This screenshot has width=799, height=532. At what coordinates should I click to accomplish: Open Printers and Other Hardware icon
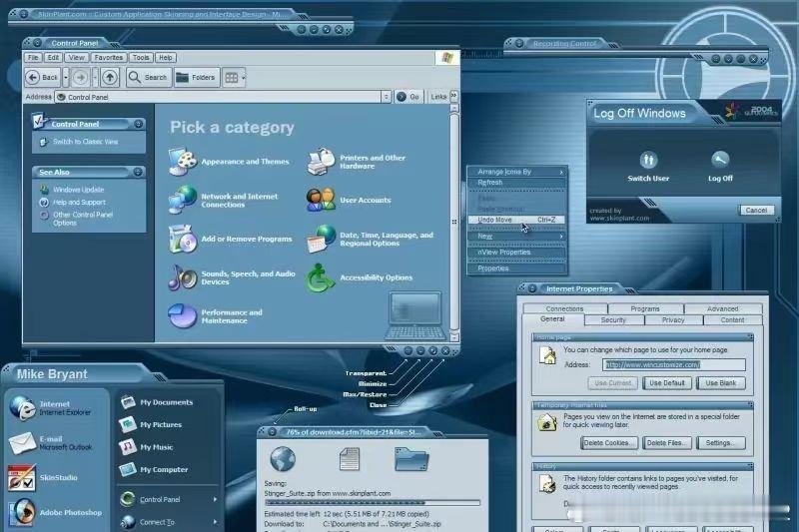click(x=321, y=162)
